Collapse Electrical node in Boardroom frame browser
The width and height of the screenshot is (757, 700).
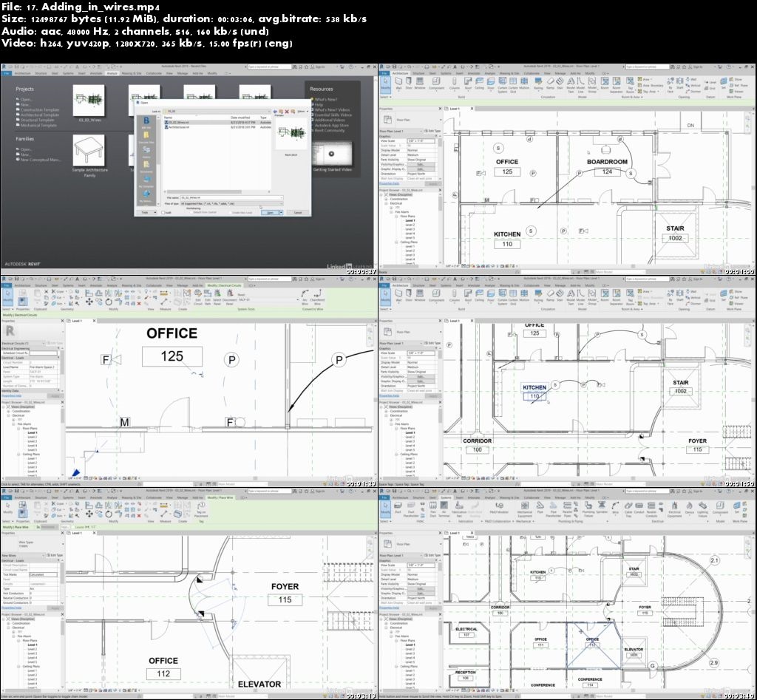(386, 203)
